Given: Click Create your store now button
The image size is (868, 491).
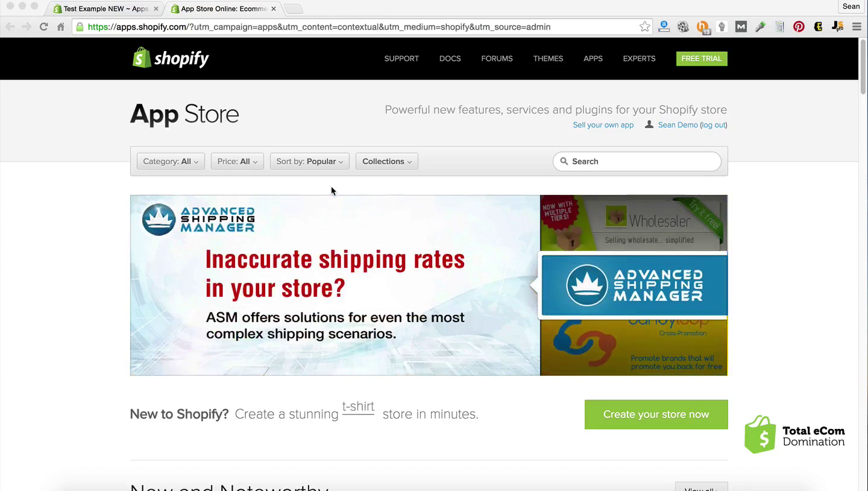Looking at the screenshot, I should tap(656, 414).
